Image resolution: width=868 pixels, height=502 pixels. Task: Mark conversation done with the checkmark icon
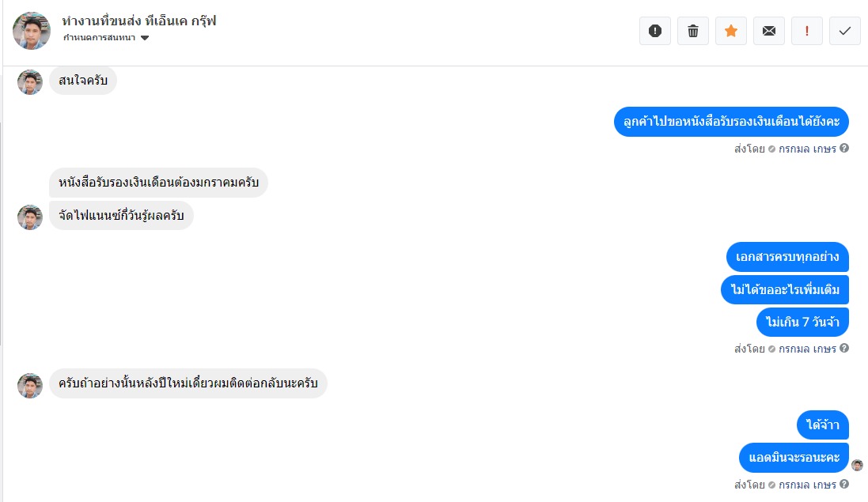point(845,31)
